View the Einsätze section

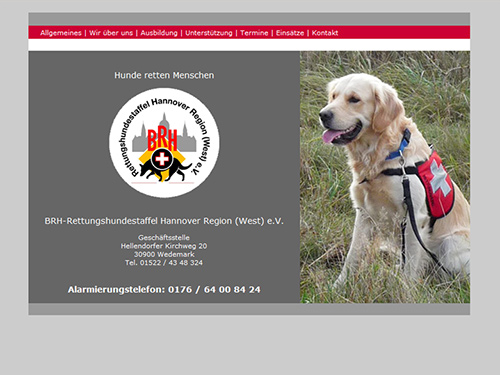point(290,33)
